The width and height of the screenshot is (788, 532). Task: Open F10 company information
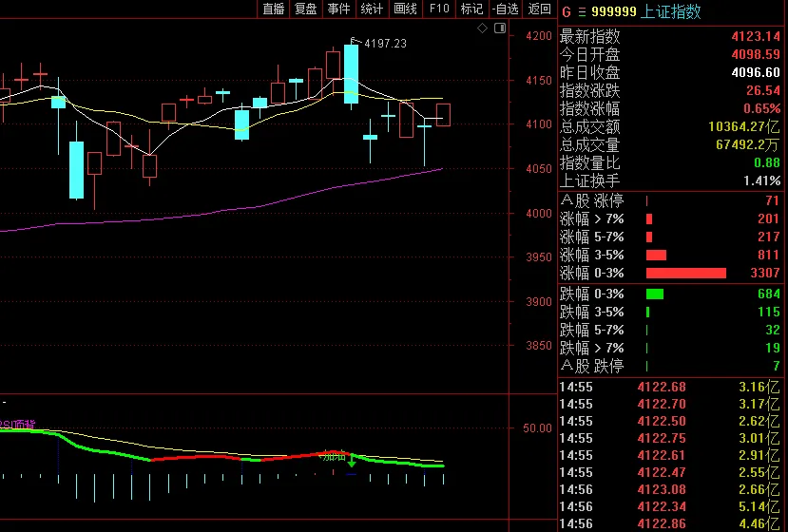[439, 9]
